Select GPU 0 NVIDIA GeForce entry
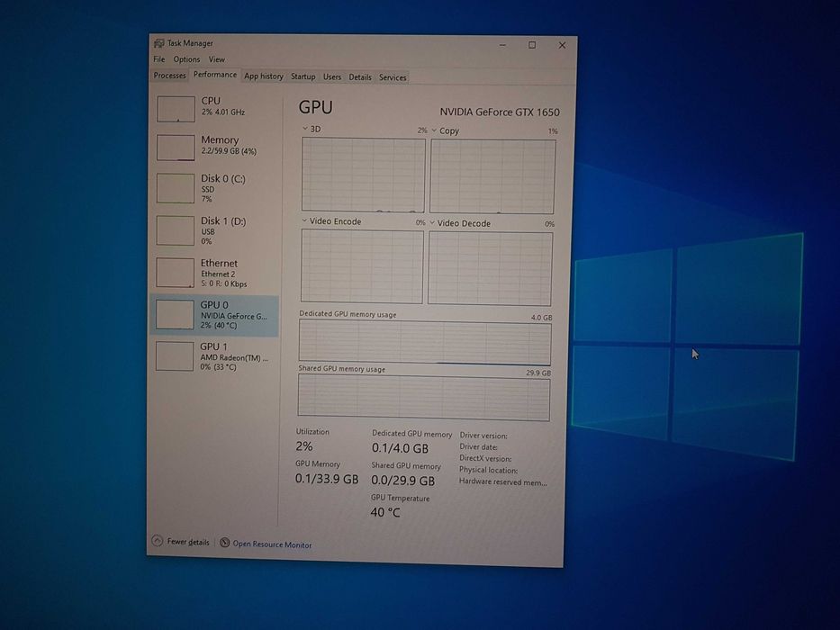Image resolution: width=840 pixels, height=630 pixels. point(214,315)
